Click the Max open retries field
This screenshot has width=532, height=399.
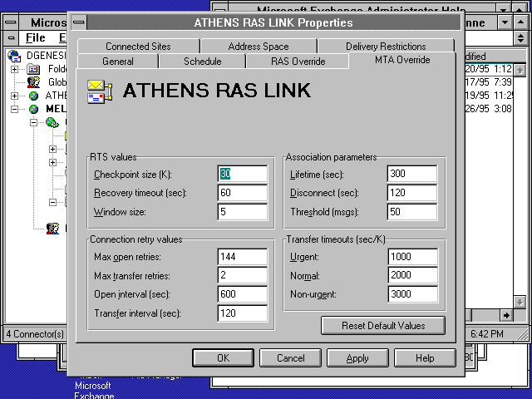(x=242, y=257)
